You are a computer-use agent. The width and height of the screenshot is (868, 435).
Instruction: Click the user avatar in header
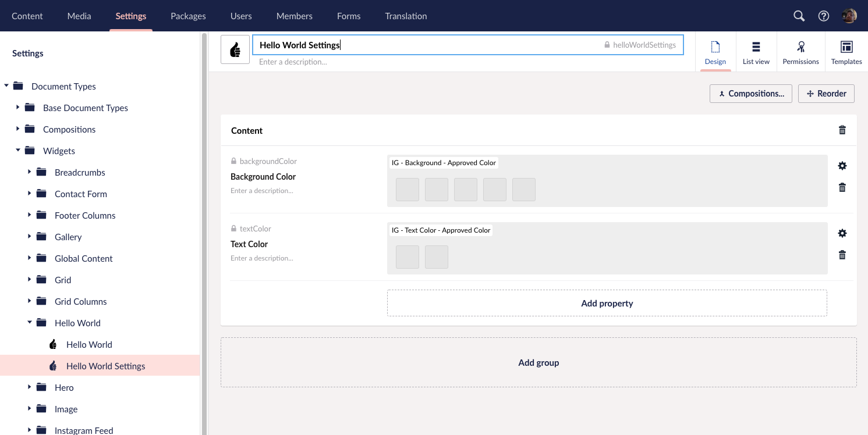click(x=849, y=16)
